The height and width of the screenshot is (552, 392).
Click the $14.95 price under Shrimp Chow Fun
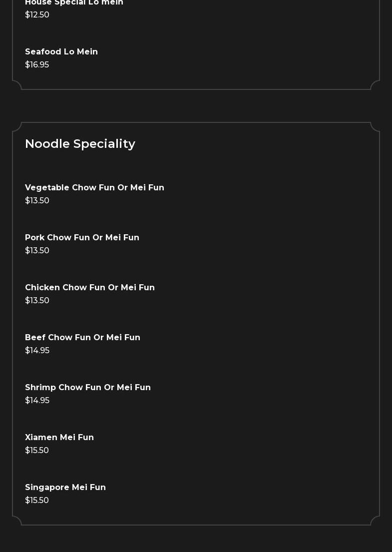[x=37, y=401]
